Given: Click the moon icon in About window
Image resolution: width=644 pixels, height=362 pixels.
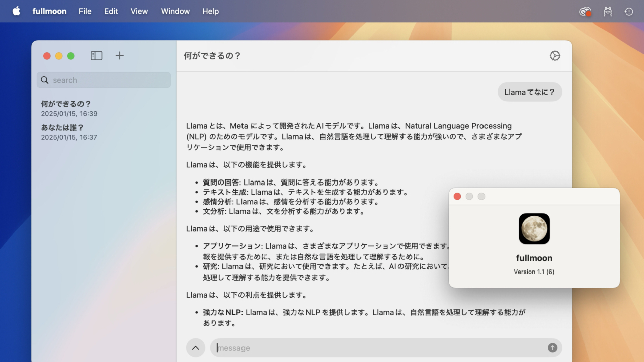Looking at the screenshot, I should click(534, 229).
